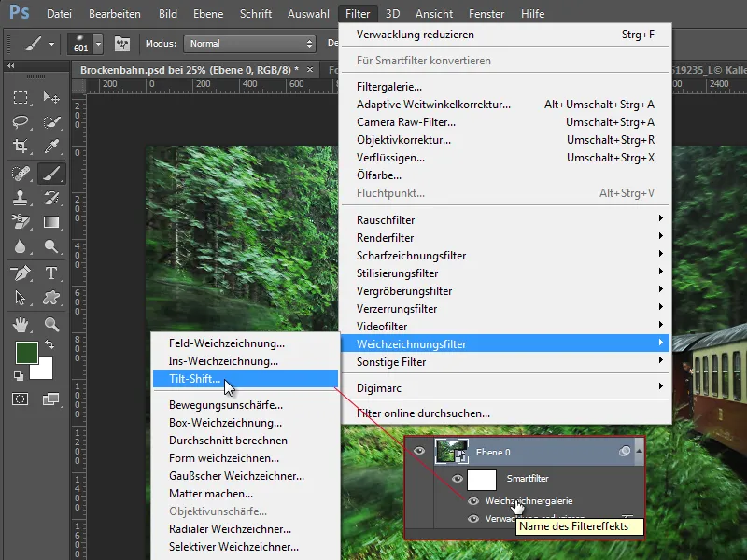This screenshot has width=747, height=560.
Task: Select the Rectangular Marquee tool
Action: [x=20, y=98]
